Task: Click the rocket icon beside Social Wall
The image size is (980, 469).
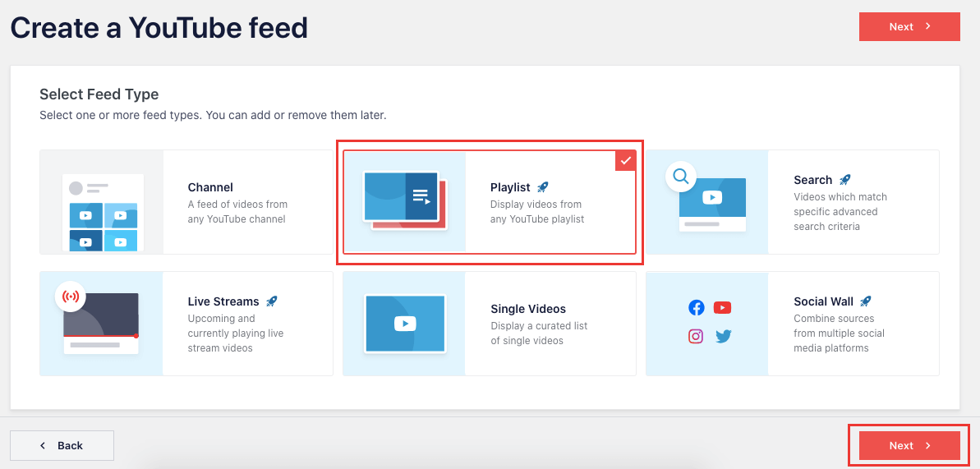Action: (866, 301)
